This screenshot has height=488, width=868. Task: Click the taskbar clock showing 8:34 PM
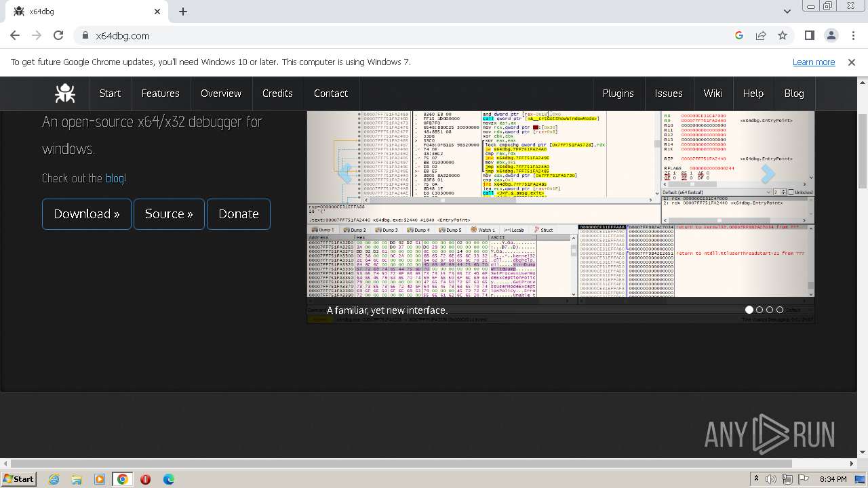833,479
